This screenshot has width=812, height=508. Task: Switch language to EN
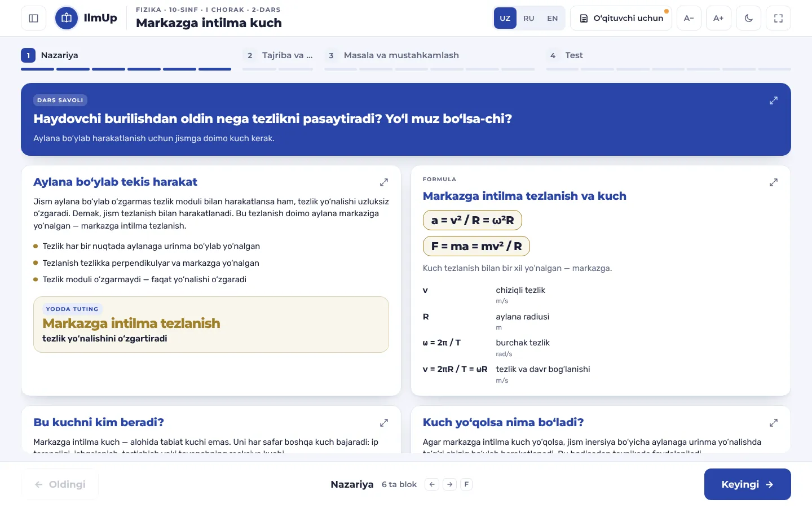tap(553, 18)
